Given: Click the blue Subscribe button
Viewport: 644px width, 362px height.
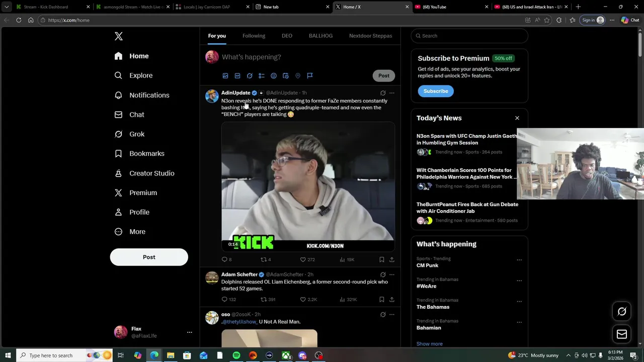Looking at the screenshot, I should [436, 91].
